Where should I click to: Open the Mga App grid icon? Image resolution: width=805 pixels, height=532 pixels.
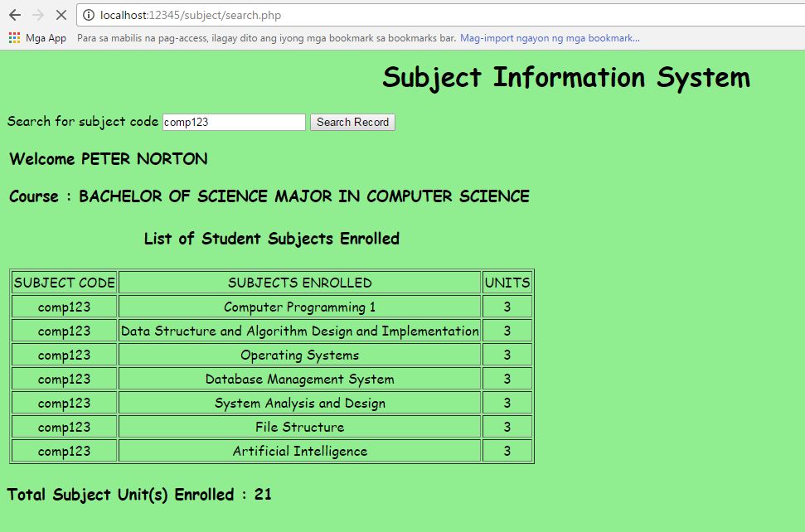[x=13, y=37]
